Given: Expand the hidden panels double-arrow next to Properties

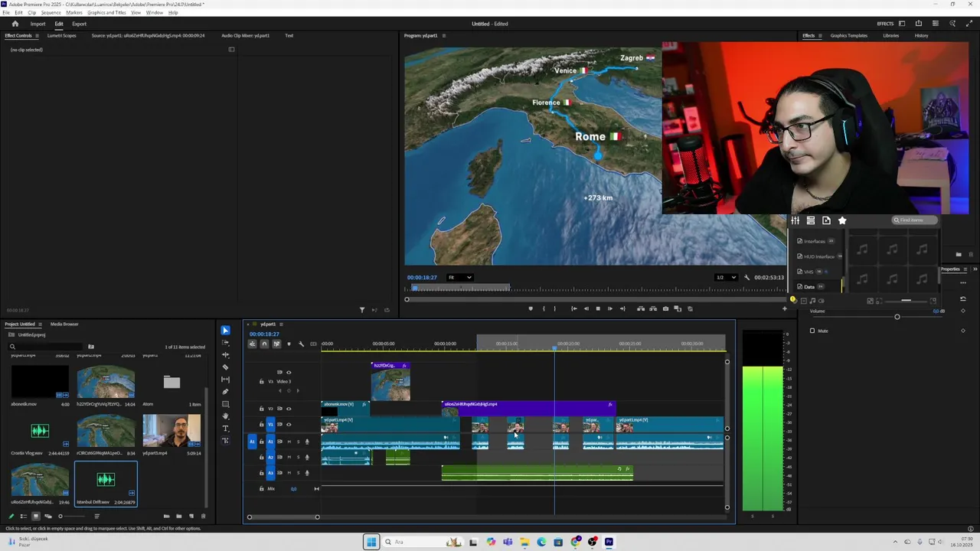Looking at the screenshot, I should click(975, 269).
